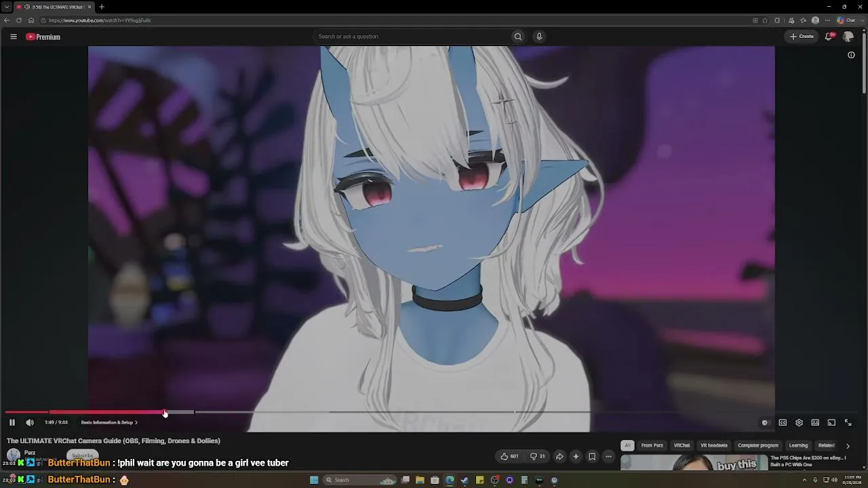The width and height of the screenshot is (868, 488).
Task: Cast video using Play on TV icon
Action: [831, 422]
